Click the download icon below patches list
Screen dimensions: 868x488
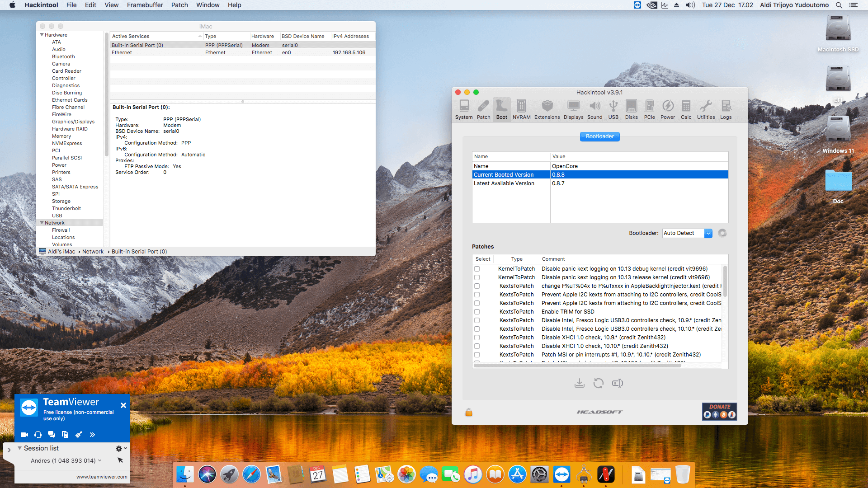click(579, 383)
